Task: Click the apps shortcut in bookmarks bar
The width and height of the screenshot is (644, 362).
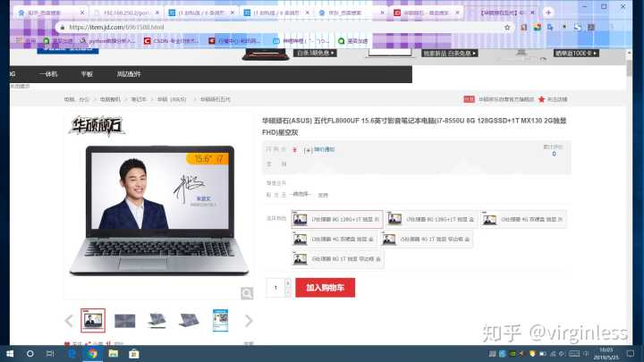Action: (25, 41)
